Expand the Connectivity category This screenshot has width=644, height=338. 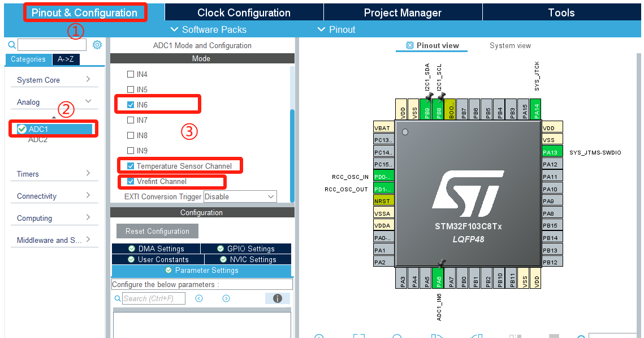point(54,196)
